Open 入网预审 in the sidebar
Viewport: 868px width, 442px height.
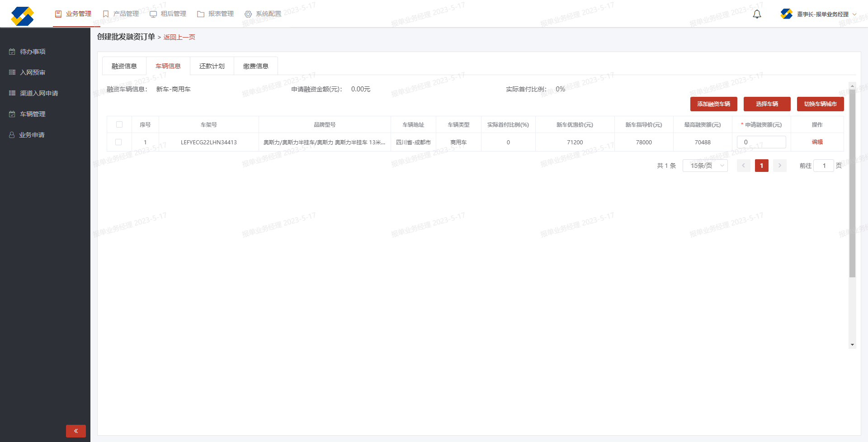click(x=33, y=72)
